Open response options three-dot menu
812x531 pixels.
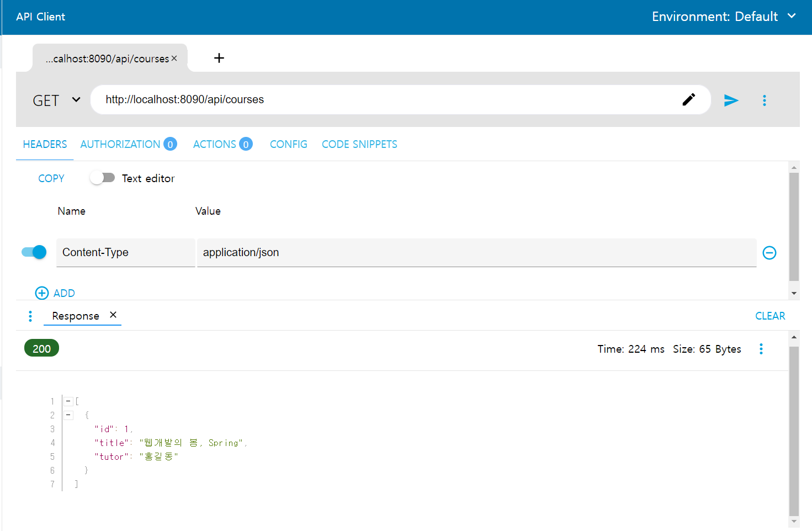pyautogui.click(x=761, y=349)
